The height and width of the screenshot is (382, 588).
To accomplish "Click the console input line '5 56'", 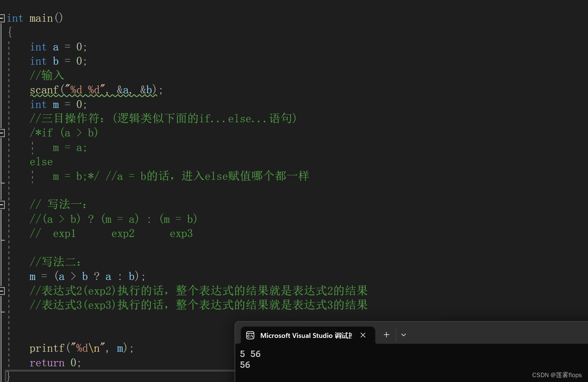I will [250, 354].
